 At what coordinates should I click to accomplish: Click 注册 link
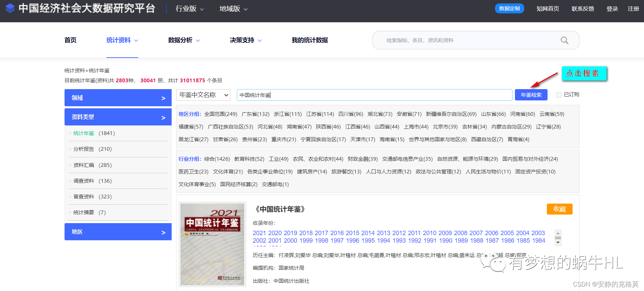633,9
